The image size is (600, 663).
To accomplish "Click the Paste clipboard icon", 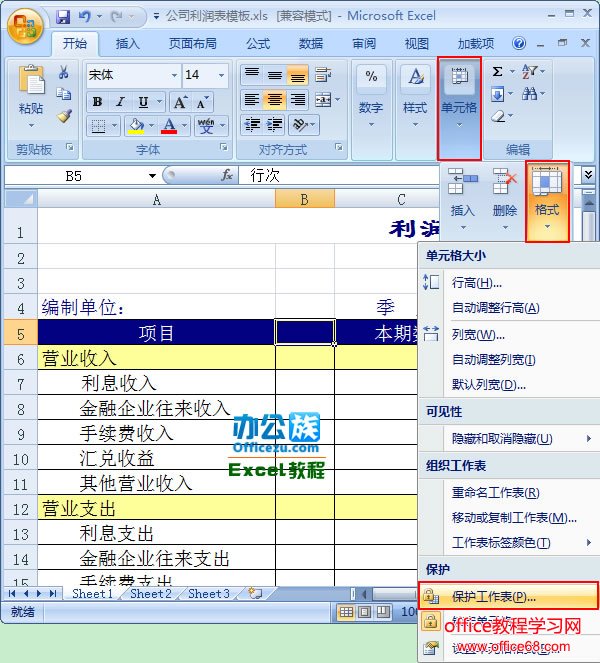I will [31, 80].
